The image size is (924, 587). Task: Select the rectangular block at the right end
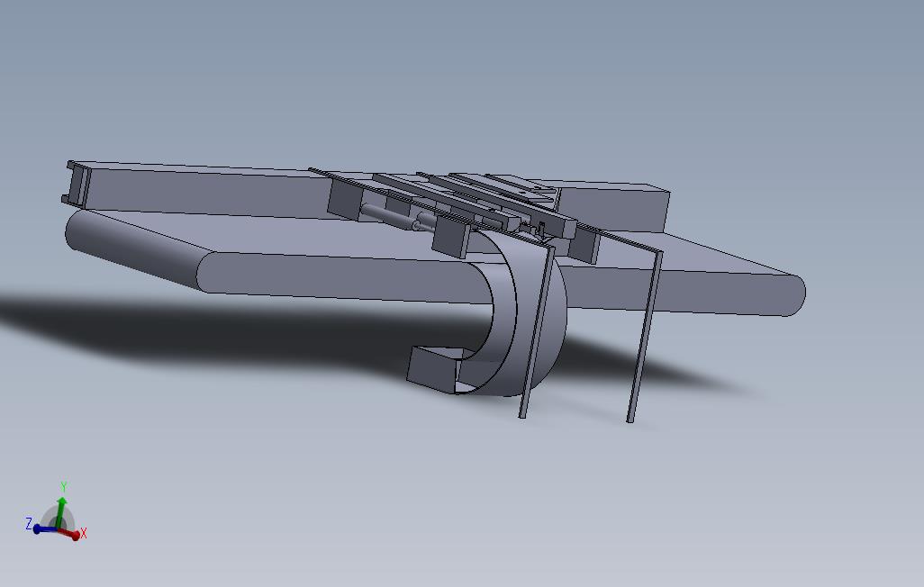[x=613, y=208]
